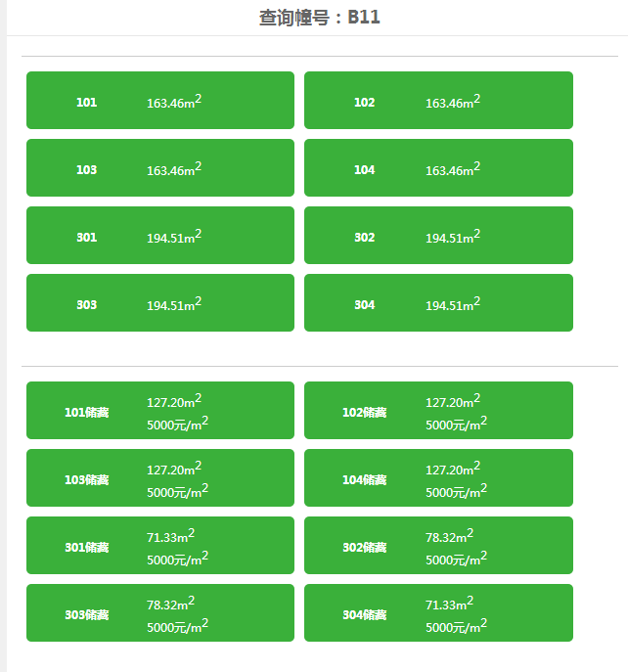Open 303储藏 storage tile
628x672 pixels.
pyautogui.click(x=160, y=613)
